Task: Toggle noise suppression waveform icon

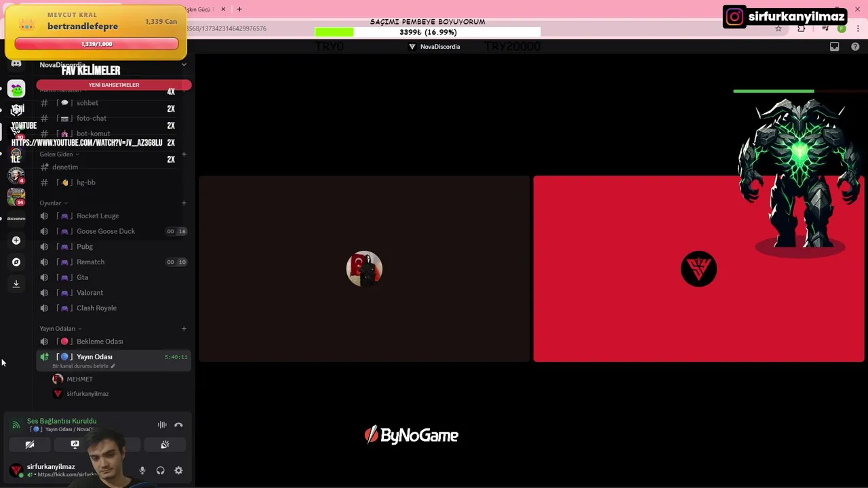Action: pyautogui.click(x=162, y=425)
